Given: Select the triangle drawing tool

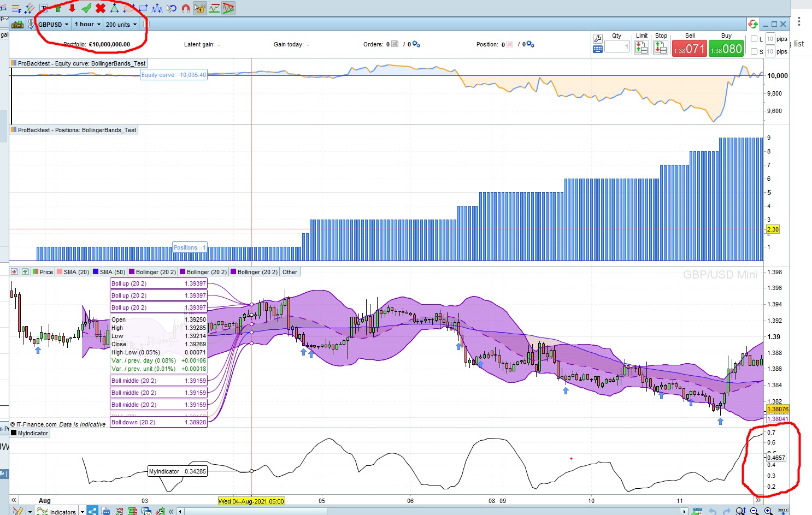Looking at the screenshot, I should [115, 8].
